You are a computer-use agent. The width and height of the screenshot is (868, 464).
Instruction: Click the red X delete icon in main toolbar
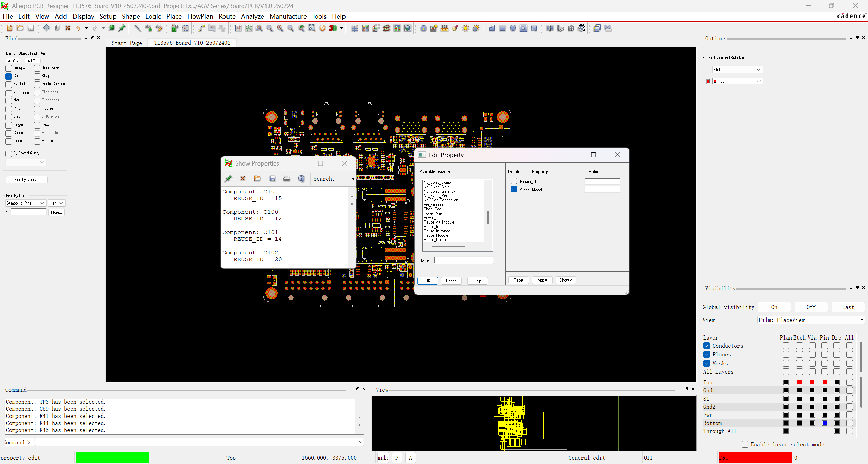[x=67, y=28]
